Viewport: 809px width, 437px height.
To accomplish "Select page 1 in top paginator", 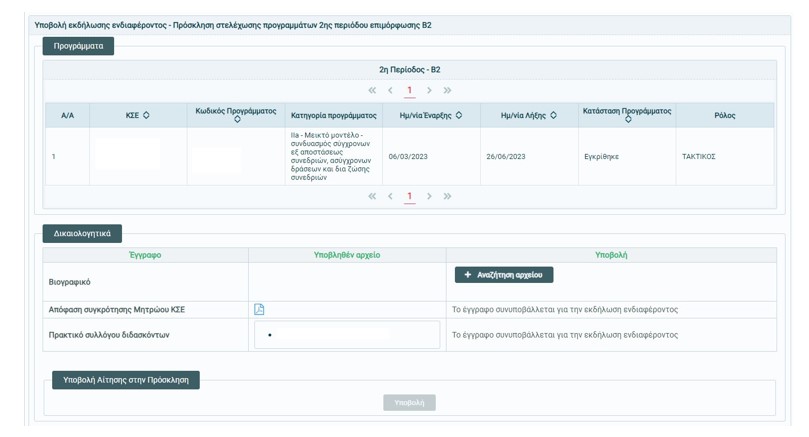I will click(x=409, y=91).
